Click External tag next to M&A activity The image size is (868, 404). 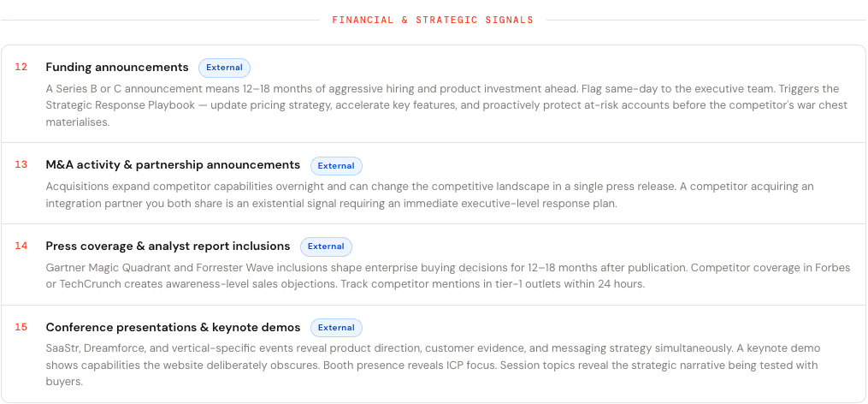point(336,166)
